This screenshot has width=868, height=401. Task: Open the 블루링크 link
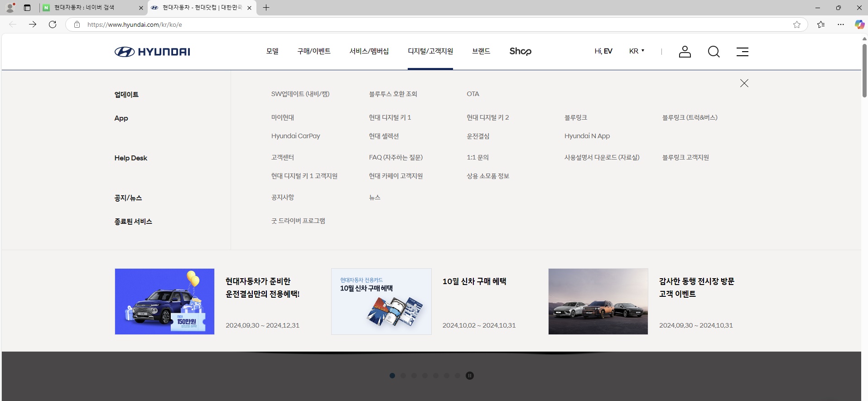(x=576, y=117)
